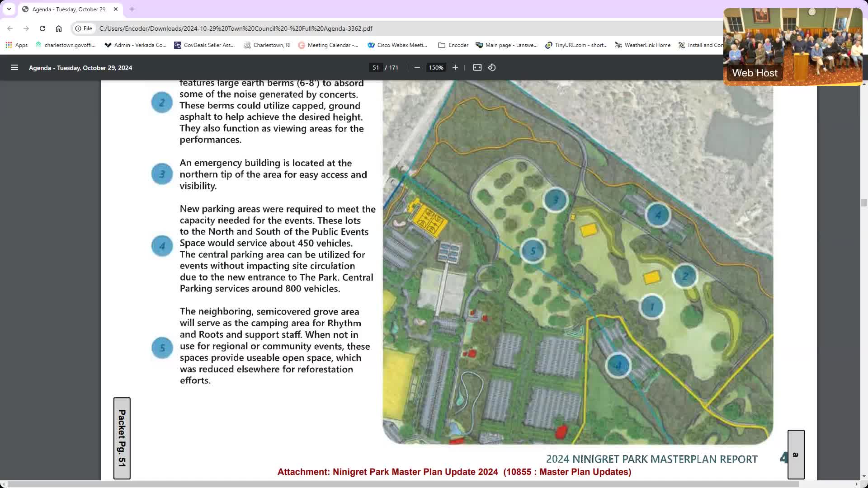
Task: Open the Install and Con... bookmark
Action: pyautogui.click(x=701, y=45)
